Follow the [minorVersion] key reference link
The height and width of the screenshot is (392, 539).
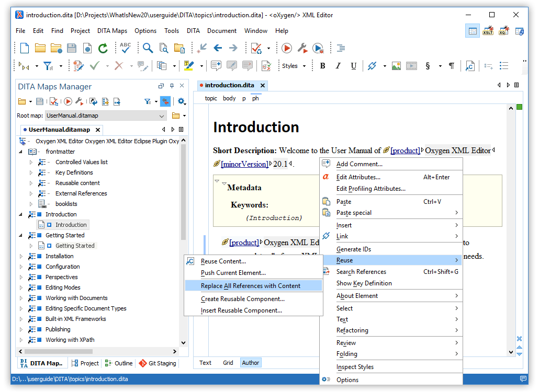click(x=244, y=164)
